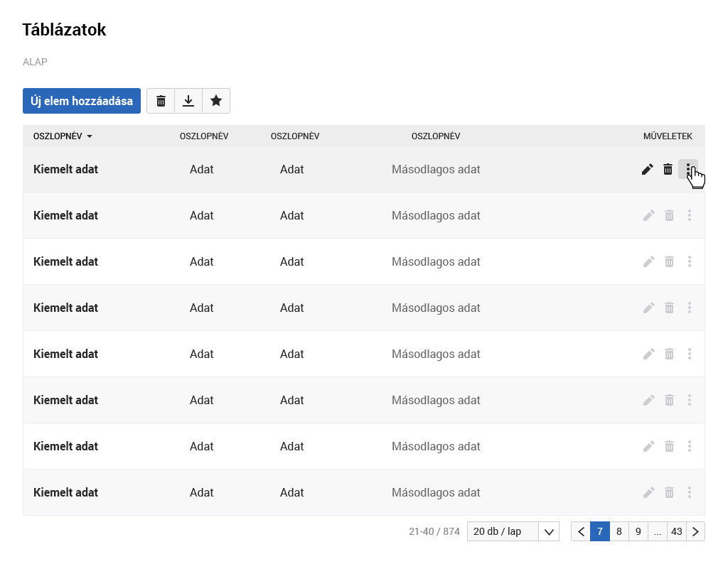The height and width of the screenshot is (564, 728).
Task: Click the Új elem hozzáadása button
Action: [82, 101]
